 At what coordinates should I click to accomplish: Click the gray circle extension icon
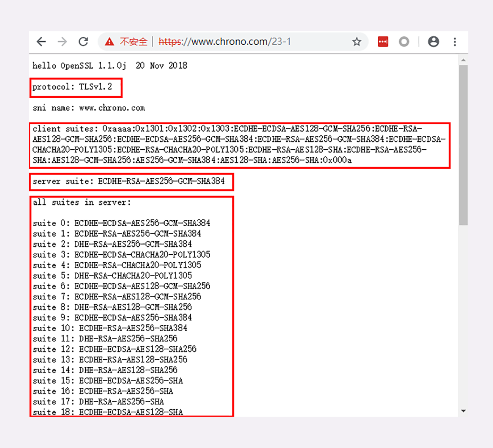pos(404,42)
